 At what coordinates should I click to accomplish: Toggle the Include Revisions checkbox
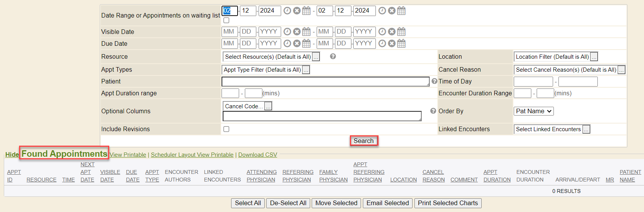[226, 129]
